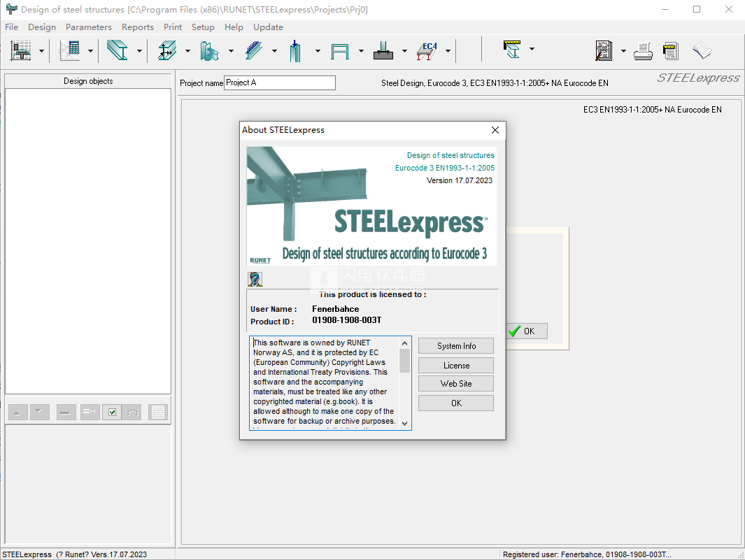The image size is (745, 560).
Task: Close the About STEELexpress dialog
Action: (495, 130)
